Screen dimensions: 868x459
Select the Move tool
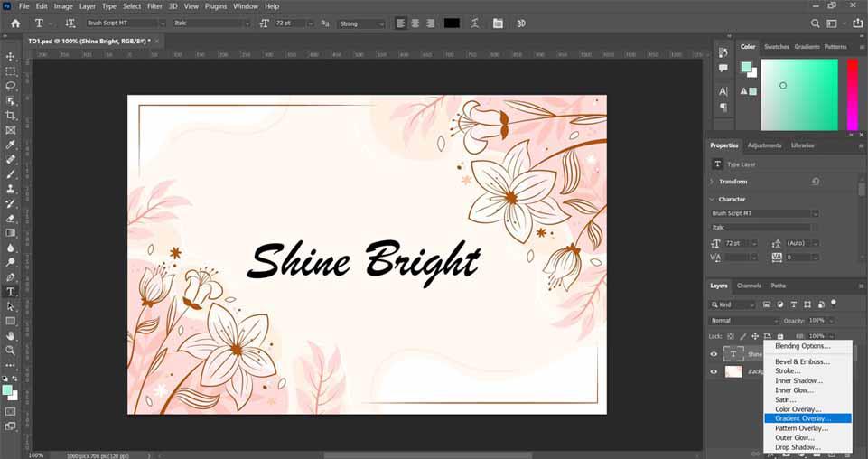click(x=11, y=57)
